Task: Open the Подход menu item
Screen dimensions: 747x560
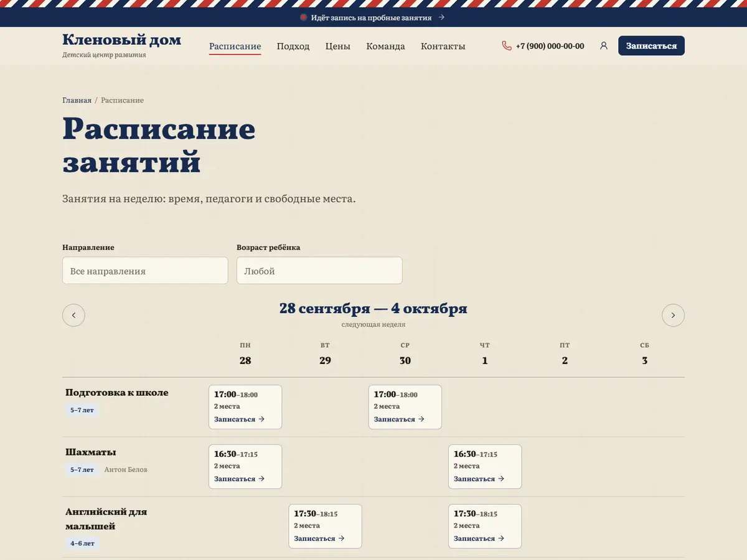Action: pos(293,46)
